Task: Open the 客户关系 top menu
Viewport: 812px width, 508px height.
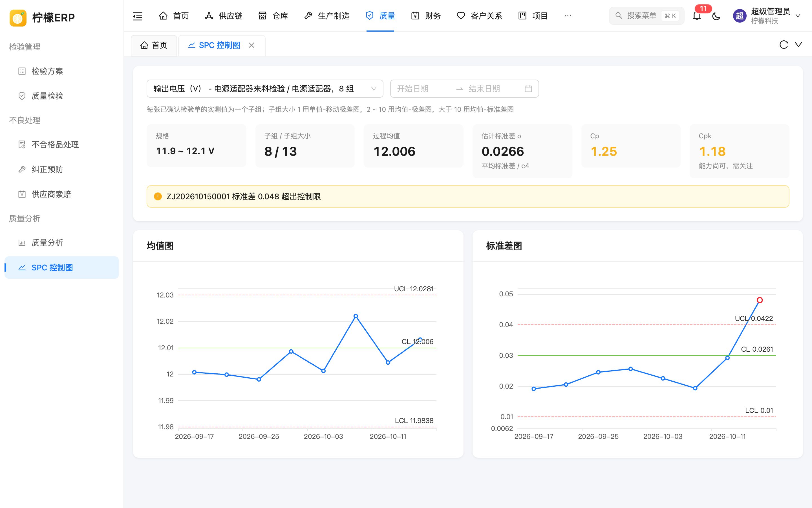Action: pos(479,16)
